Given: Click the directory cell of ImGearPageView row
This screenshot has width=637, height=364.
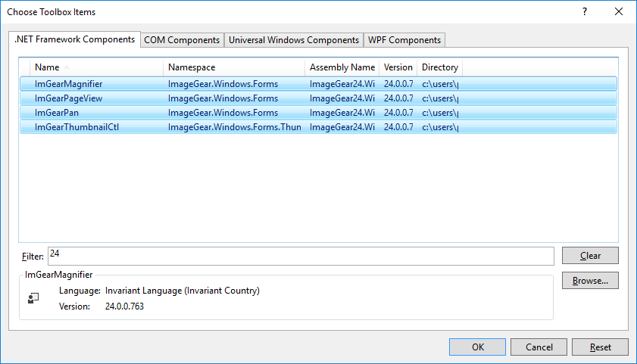Looking at the screenshot, I should point(440,98).
